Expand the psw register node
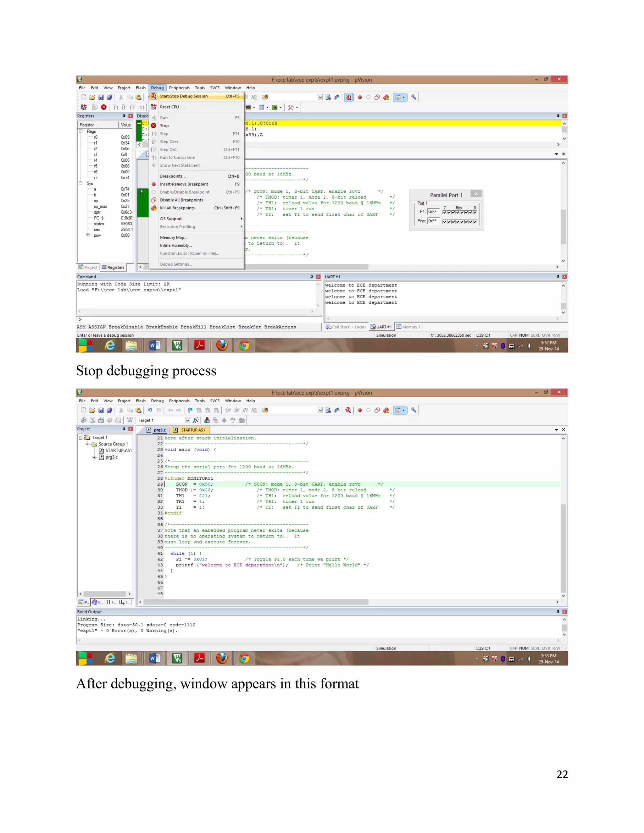 [88, 235]
